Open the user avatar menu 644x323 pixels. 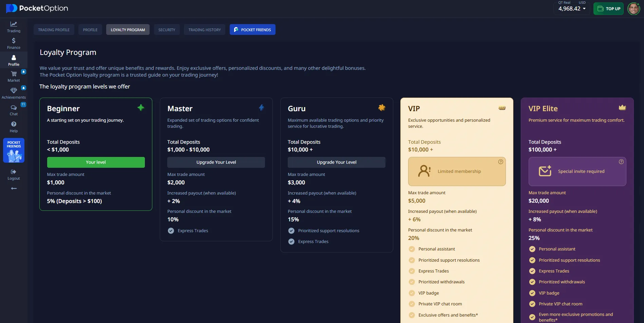pyautogui.click(x=633, y=8)
